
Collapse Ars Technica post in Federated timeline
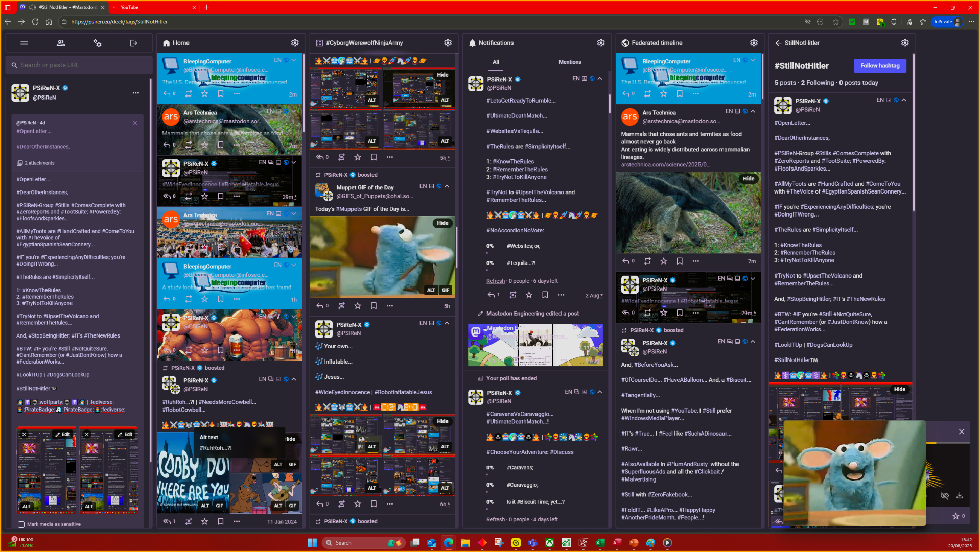click(753, 111)
